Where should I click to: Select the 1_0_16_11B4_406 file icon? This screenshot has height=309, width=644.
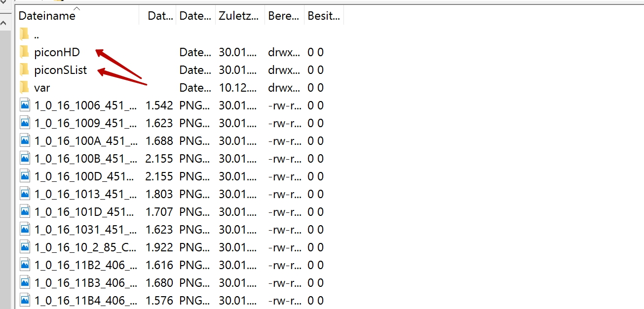click(x=25, y=300)
